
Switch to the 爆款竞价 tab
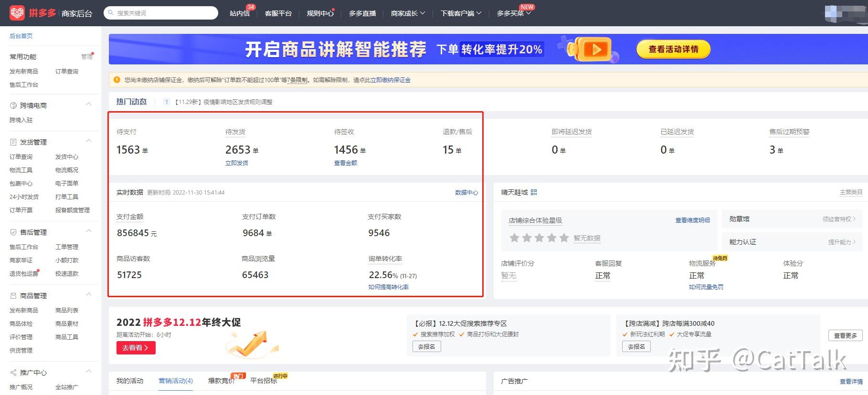(222, 381)
